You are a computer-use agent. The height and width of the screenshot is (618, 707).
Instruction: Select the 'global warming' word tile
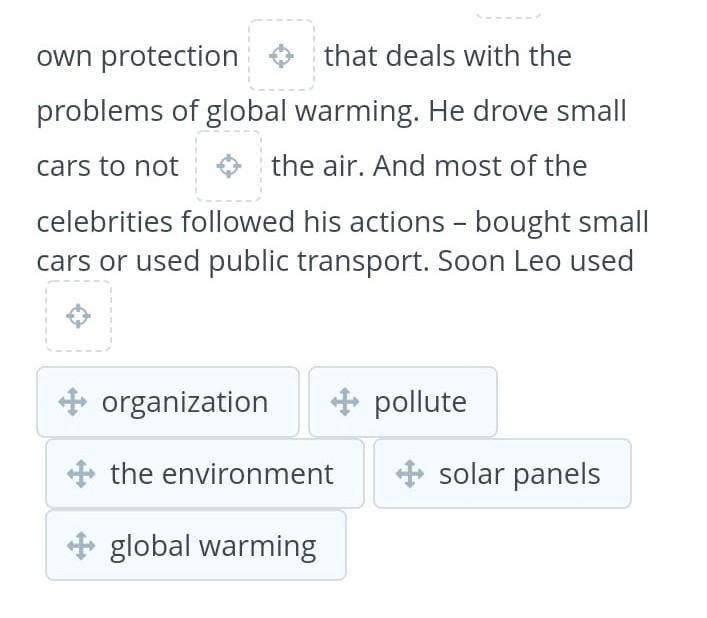pyautogui.click(x=196, y=546)
